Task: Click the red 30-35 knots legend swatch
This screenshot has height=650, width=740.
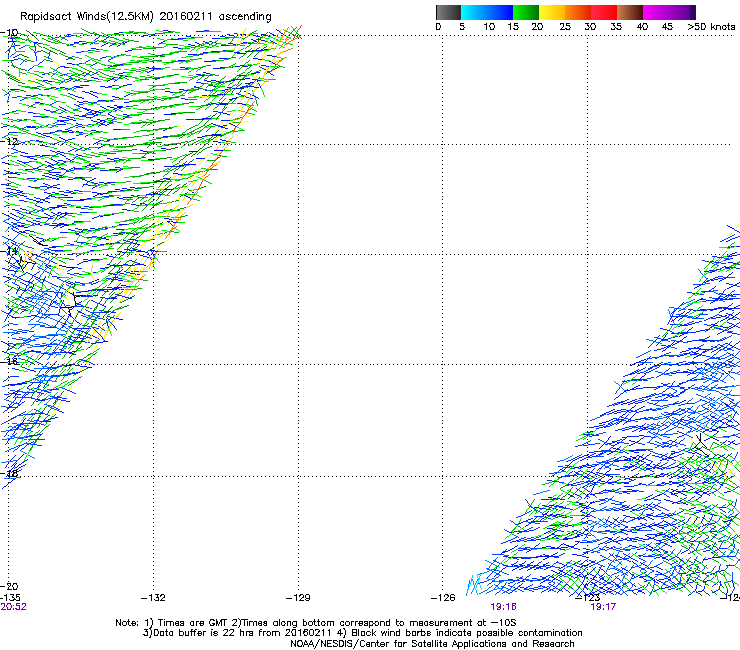Action: pyautogui.click(x=604, y=12)
